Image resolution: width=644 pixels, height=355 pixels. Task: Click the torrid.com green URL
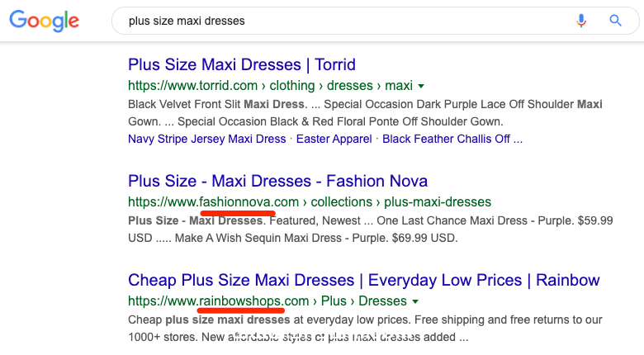pyautogui.click(x=269, y=86)
